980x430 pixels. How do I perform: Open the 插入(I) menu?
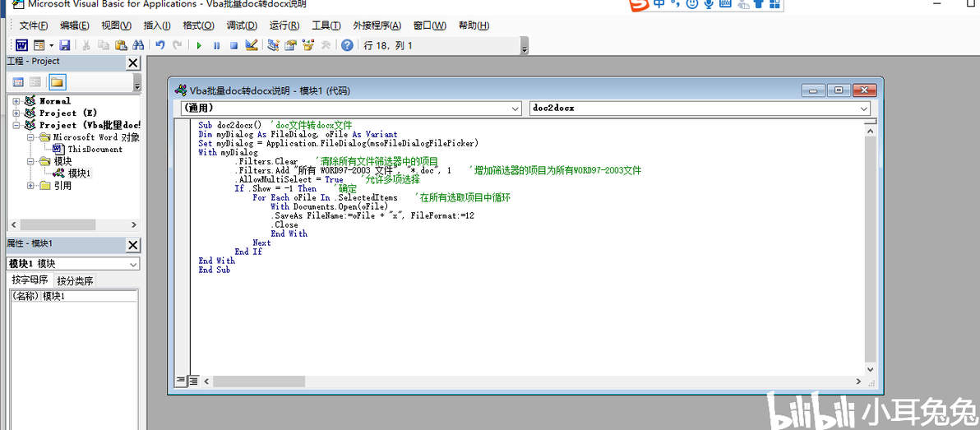pos(157,25)
